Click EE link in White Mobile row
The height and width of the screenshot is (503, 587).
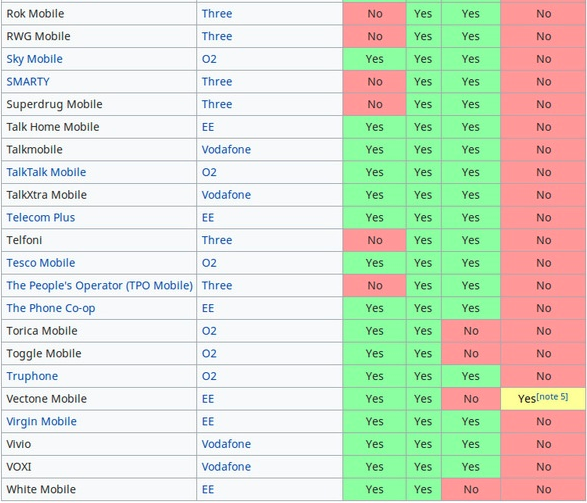pyautogui.click(x=208, y=490)
